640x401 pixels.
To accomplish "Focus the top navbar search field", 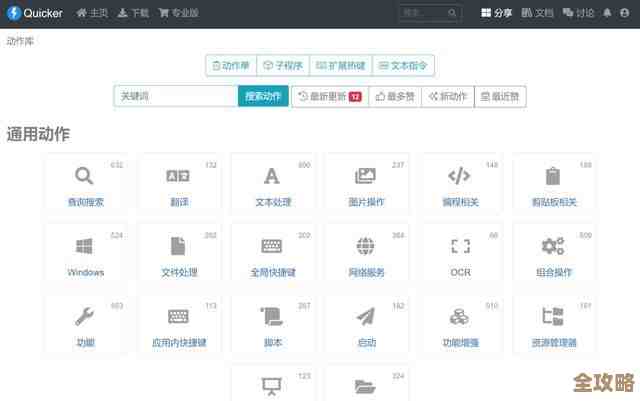I will pyautogui.click(x=430, y=13).
